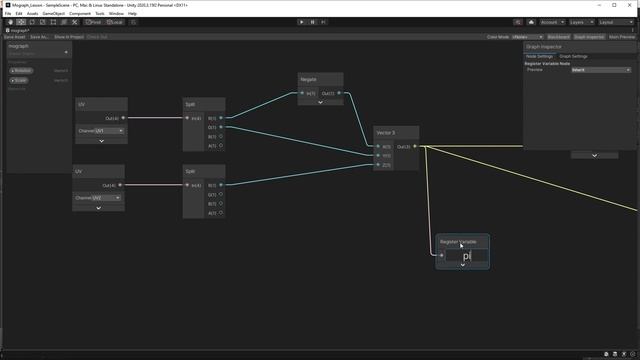This screenshot has height=360, width=640.
Task: Expand chevron on Negate node
Action: coord(320,102)
